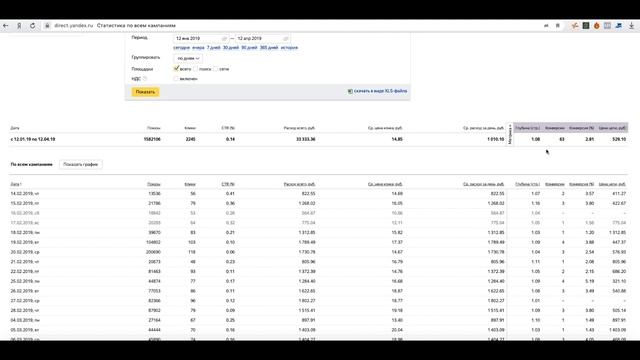Click the date cell '25.02.2019, пн'
The height and width of the screenshot is (360, 640).
tap(25, 281)
